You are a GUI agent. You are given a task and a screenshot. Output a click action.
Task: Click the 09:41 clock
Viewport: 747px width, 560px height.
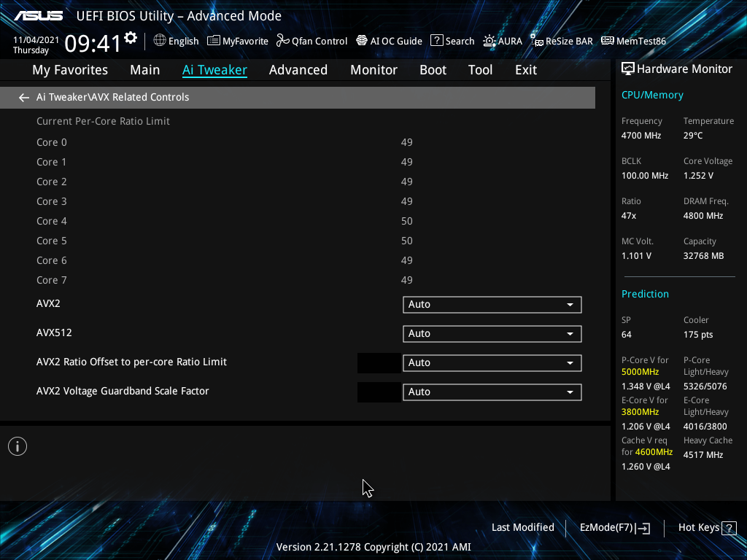[x=93, y=43]
